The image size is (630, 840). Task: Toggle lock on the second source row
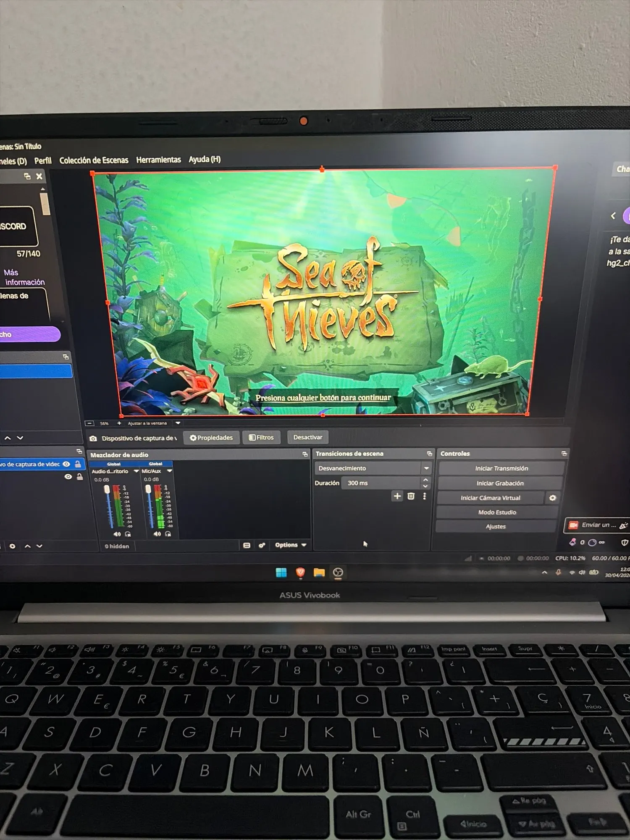tap(79, 477)
